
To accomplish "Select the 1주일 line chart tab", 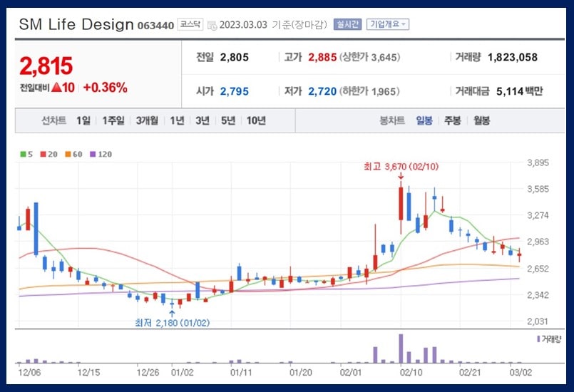I will (113, 120).
